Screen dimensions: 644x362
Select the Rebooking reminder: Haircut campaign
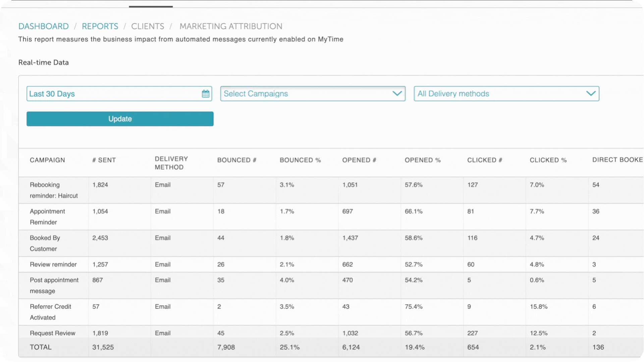pos(54,190)
